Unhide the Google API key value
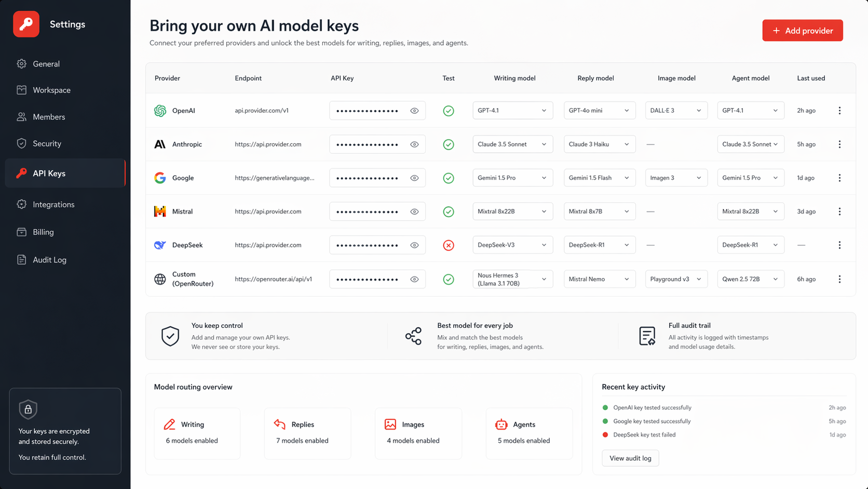Viewport: 868px width, 489px height. click(x=414, y=177)
